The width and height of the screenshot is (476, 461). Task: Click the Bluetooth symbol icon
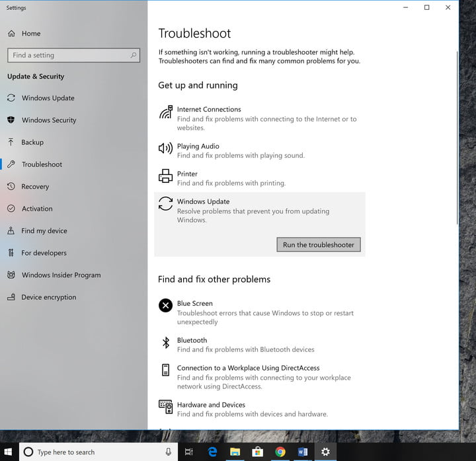[166, 343]
